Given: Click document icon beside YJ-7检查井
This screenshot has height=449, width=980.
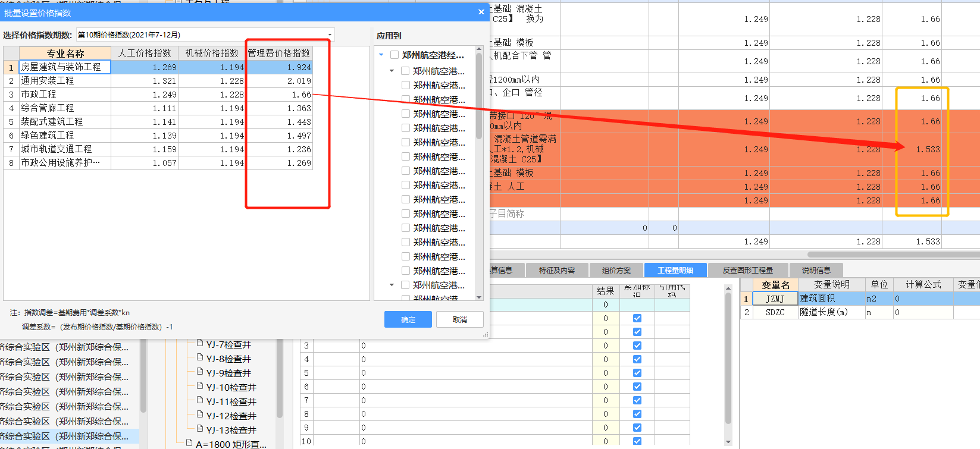Looking at the screenshot, I should 200,343.
